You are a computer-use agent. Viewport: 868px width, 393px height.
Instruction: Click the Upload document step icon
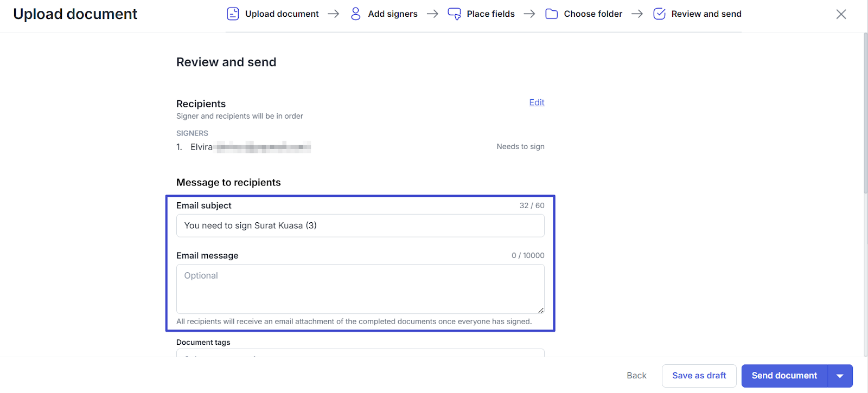[233, 14]
